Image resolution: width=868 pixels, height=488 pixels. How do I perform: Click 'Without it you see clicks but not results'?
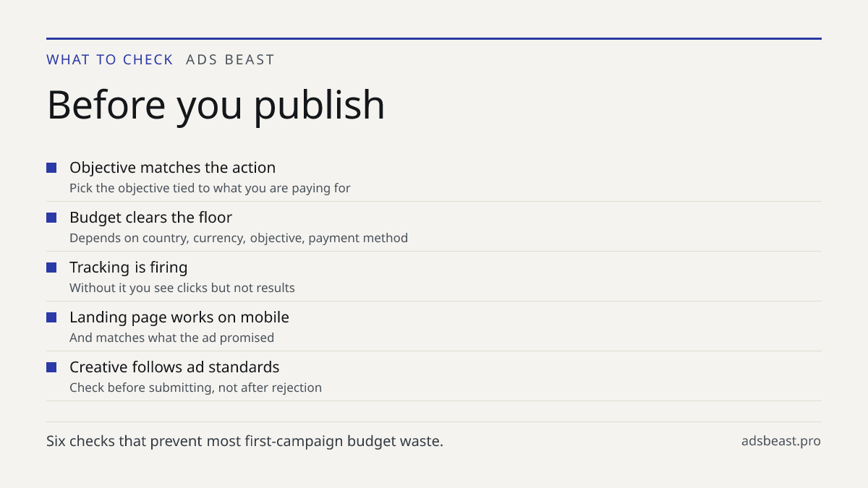[182, 288]
